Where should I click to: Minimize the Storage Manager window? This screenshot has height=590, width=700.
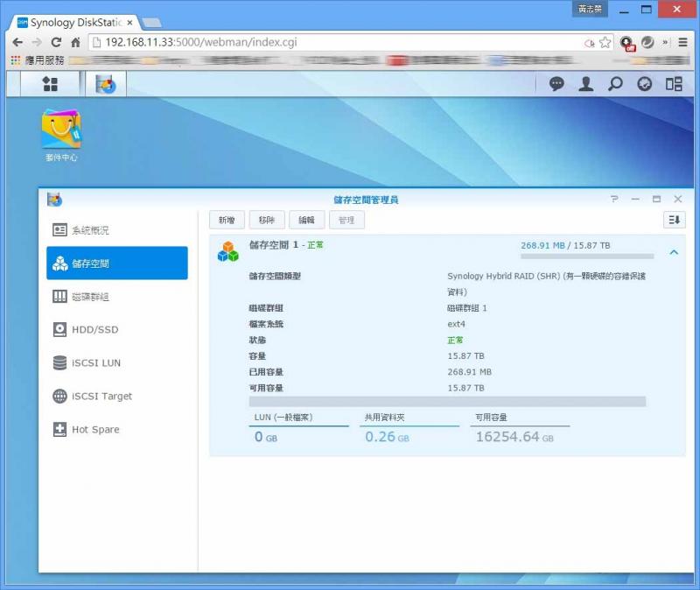coord(635,200)
